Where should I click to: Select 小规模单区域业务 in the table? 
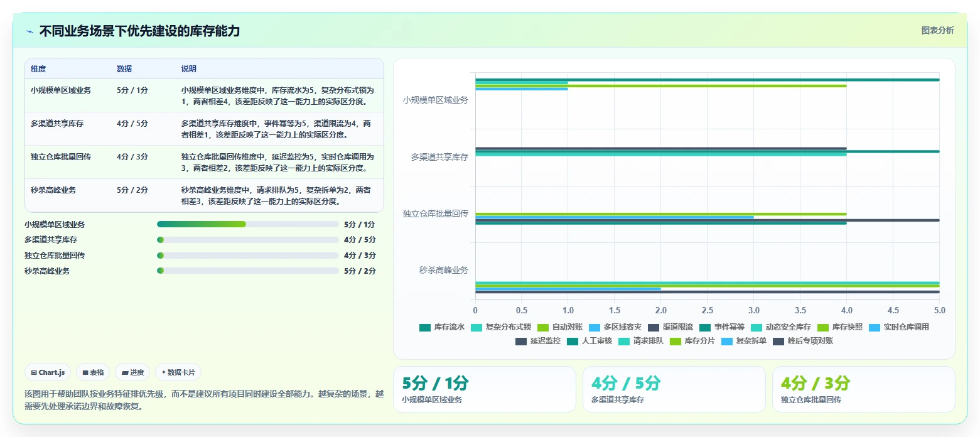click(x=61, y=90)
